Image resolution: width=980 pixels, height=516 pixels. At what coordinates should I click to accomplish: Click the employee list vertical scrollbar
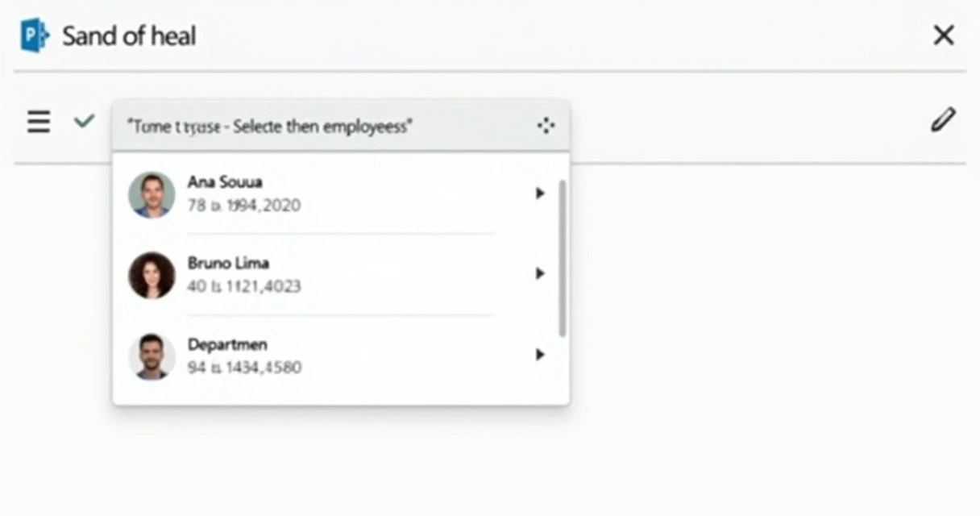click(x=562, y=258)
